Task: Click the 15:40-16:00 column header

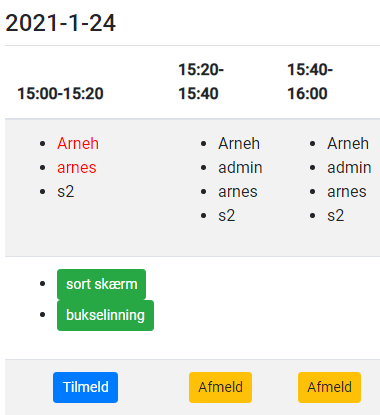Action: 310,82
